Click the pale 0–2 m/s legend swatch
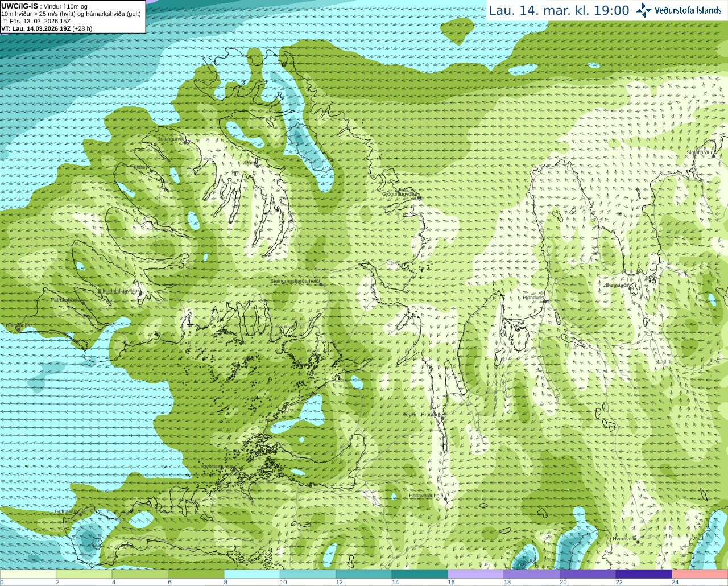728x586 pixels. 28,574
